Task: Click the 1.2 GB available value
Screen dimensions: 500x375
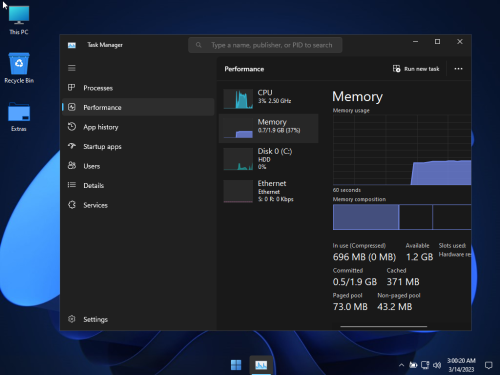Action: [419, 257]
